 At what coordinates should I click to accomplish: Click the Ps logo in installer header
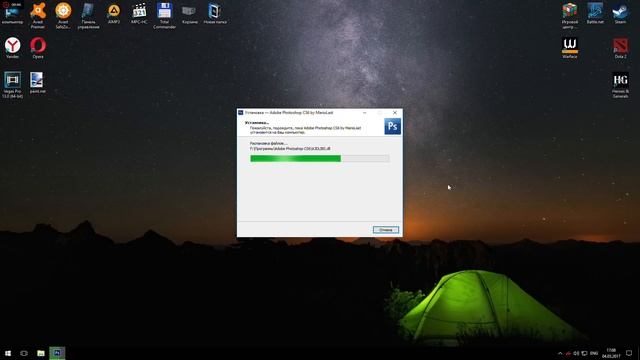point(393,126)
